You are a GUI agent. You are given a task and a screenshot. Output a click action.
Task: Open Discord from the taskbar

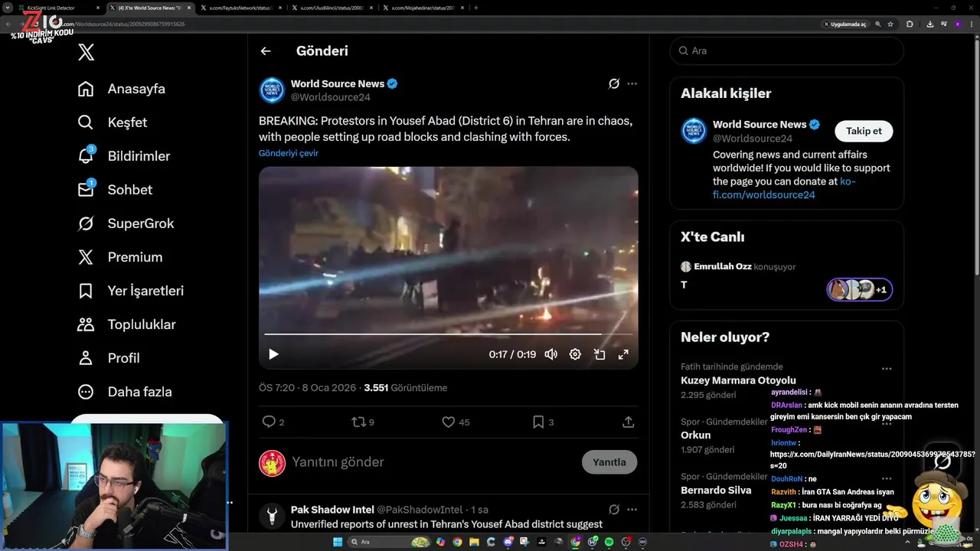pyautogui.click(x=508, y=542)
